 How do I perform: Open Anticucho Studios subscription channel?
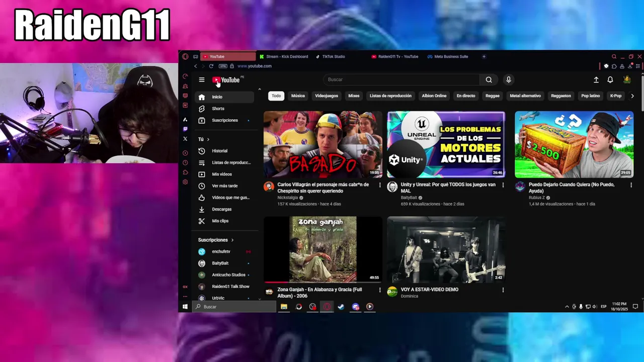pos(224,275)
